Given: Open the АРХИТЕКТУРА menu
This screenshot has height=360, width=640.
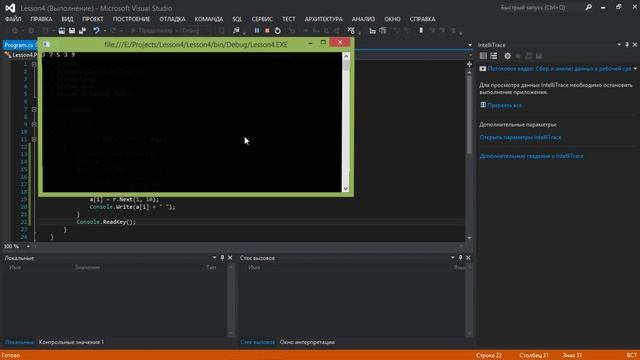Looking at the screenshot, I should [323, 19].
